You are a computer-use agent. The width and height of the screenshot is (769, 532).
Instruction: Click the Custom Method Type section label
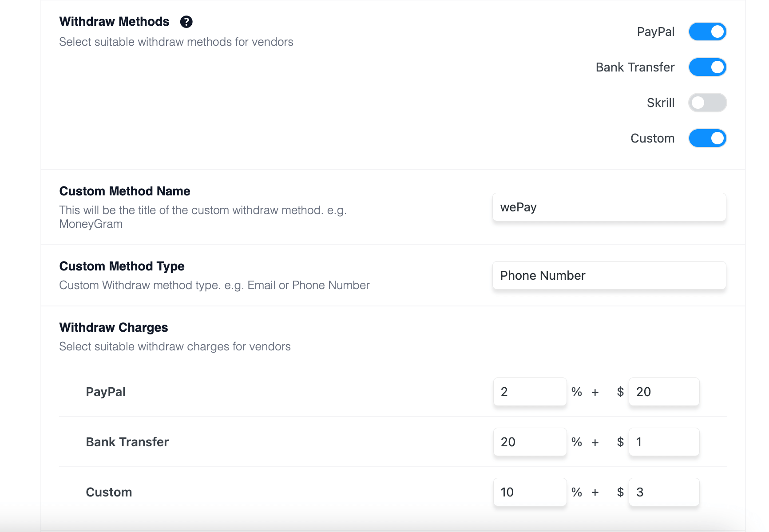tap(122, 266)
